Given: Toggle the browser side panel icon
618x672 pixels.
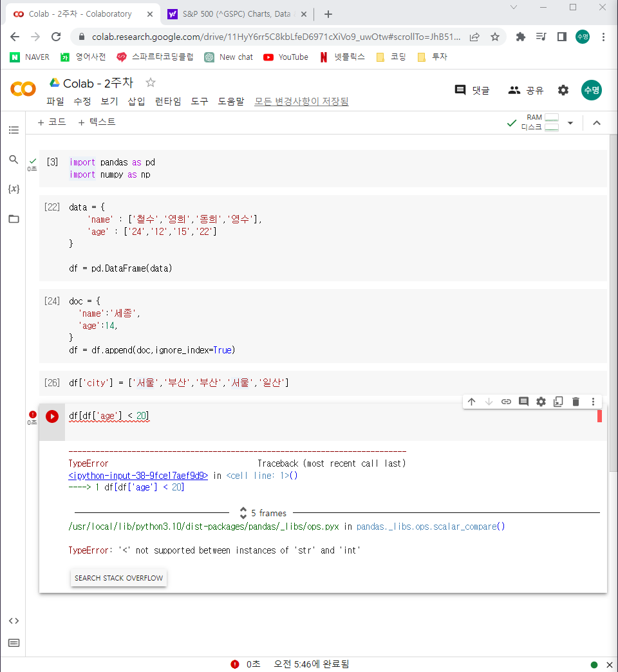Looking at the screenshot, I should [x=561, y=37].
